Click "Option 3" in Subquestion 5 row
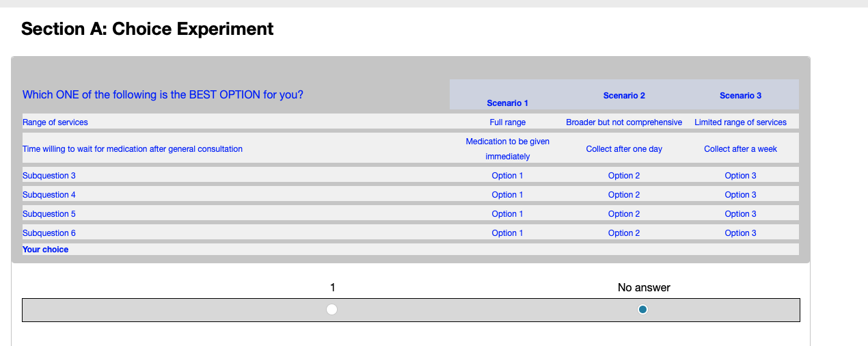The height and width of the screenshot is (346, 868). pyautogui.click(x=740, y=214)
